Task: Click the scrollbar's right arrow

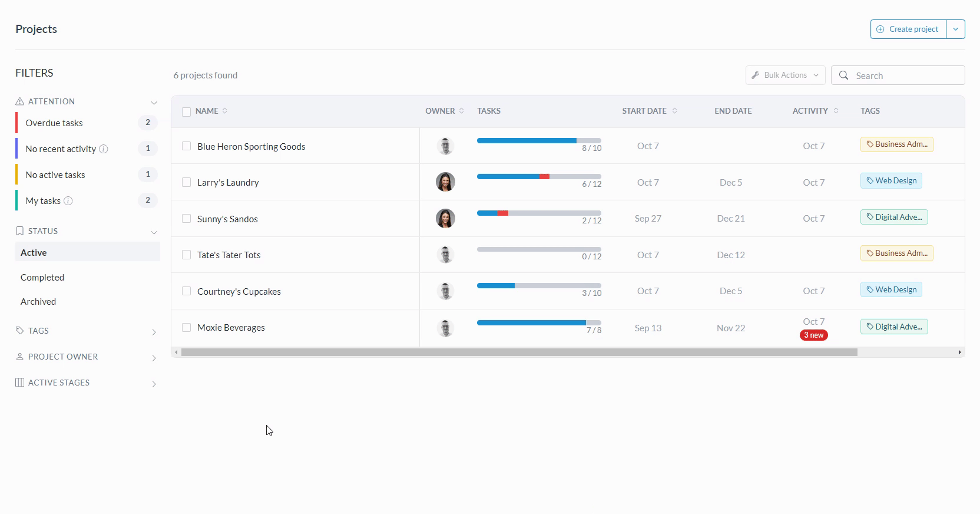Action: (959, 352)
